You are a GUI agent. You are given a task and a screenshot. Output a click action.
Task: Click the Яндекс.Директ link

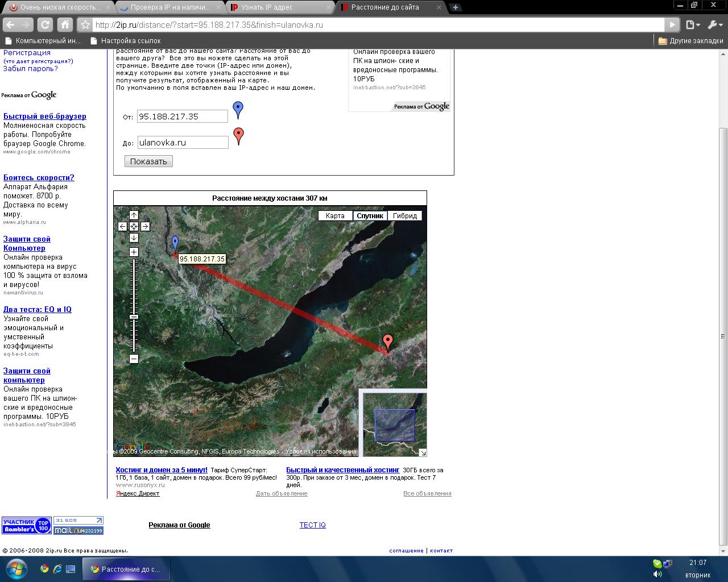click(138, 493)
